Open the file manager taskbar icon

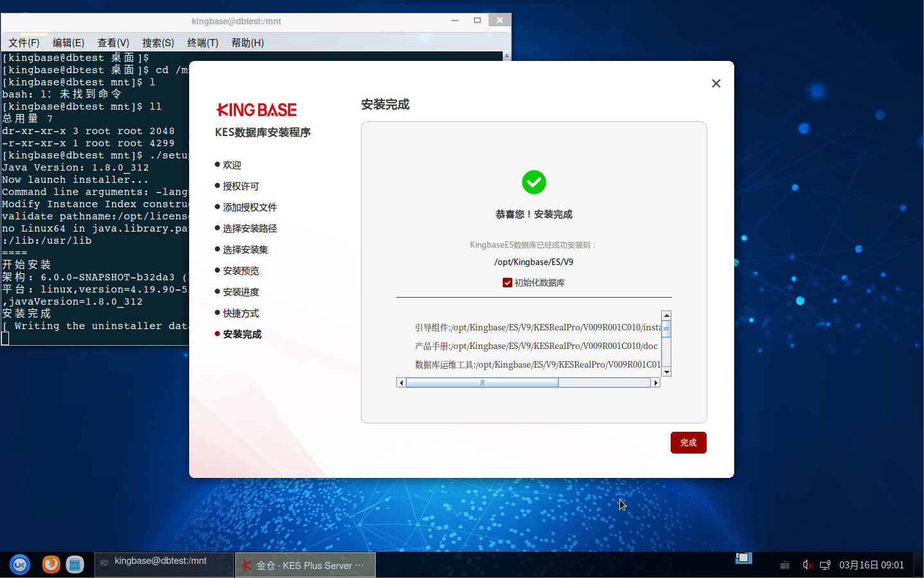pyautogui.click(x=75, y=565)
